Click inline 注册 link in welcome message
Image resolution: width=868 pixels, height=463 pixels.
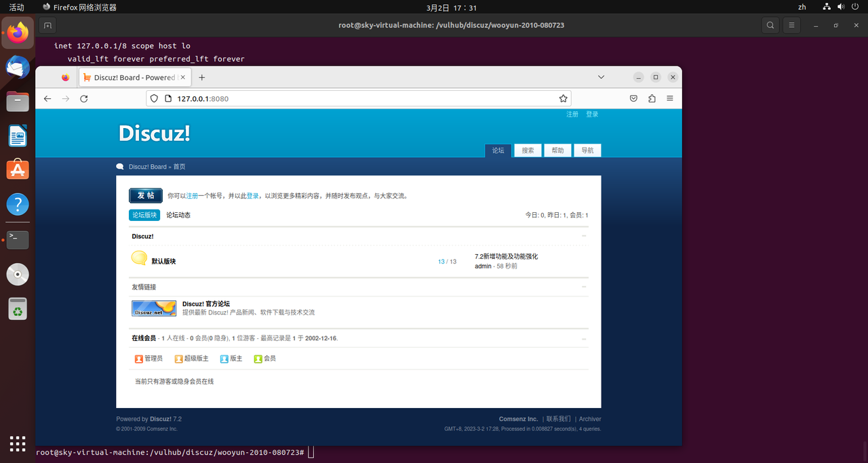[192, 195]
